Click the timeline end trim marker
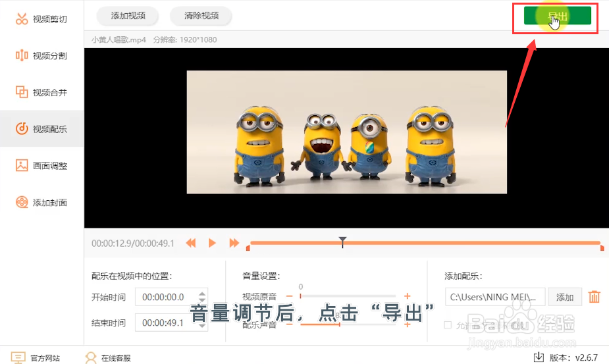 tap(602, 248)
